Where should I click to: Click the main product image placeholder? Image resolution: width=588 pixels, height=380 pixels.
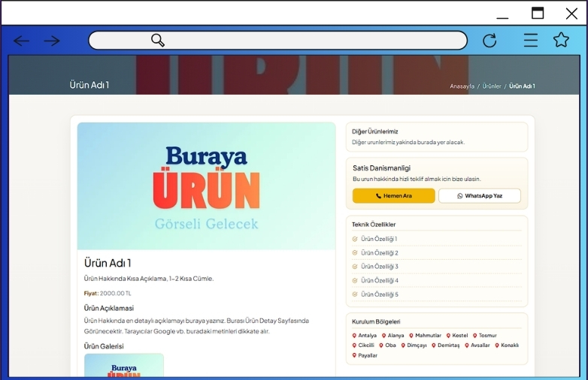click(206, 186)
